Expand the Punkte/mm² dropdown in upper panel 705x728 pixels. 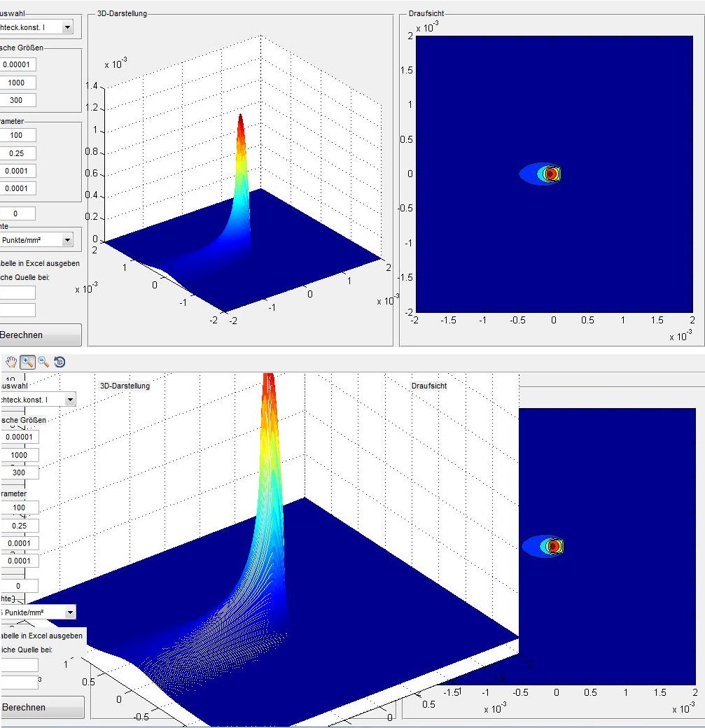67,240
